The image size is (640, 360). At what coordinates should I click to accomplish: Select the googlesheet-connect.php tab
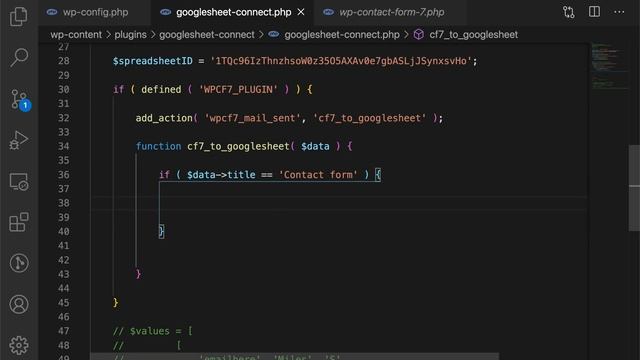pyautogui.click(x=233, y=12)
